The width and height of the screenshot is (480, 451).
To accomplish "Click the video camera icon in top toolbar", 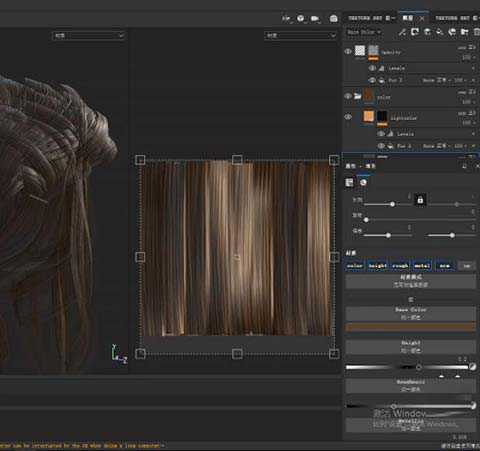I will (x=315, y=19).
